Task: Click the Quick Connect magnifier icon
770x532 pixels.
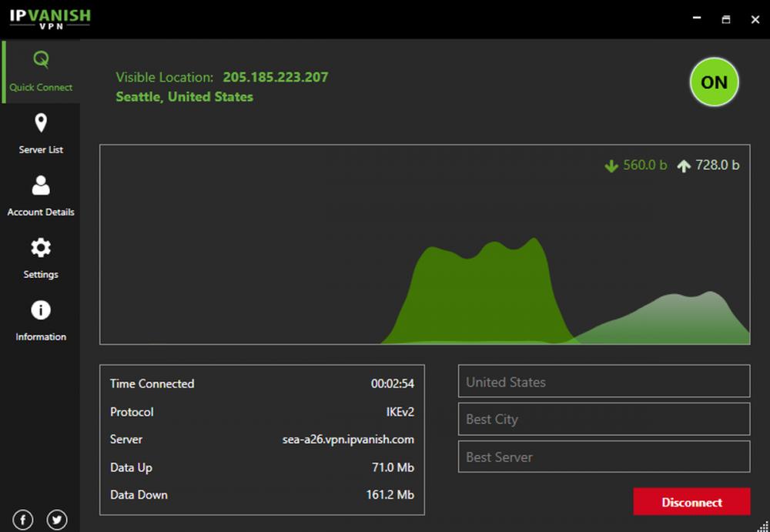Action: point(42,60)
